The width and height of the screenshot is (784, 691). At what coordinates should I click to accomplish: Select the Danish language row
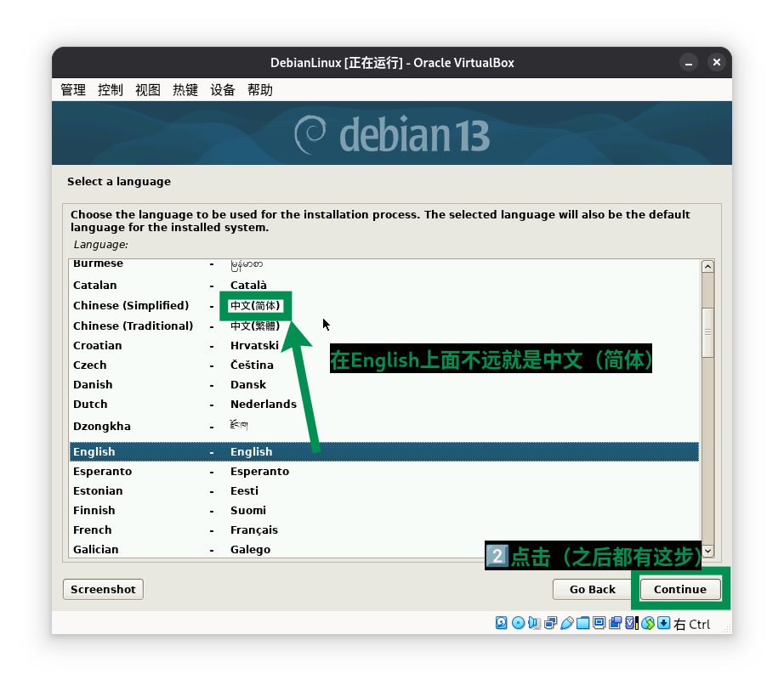[384, 384]
